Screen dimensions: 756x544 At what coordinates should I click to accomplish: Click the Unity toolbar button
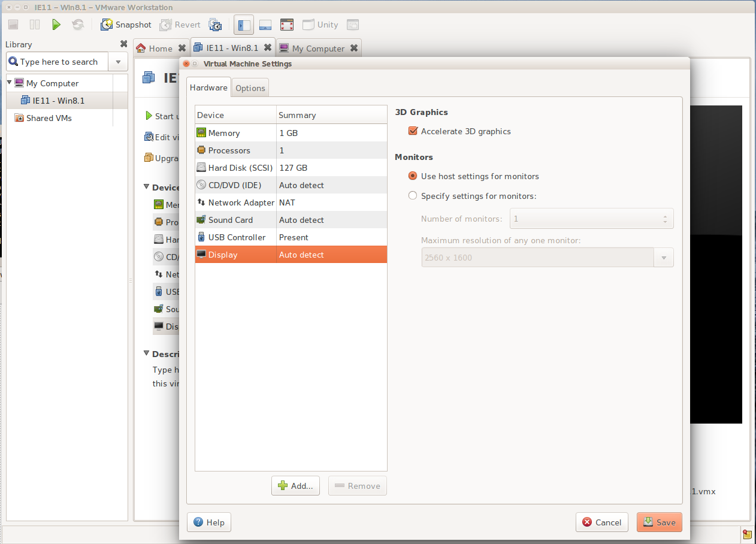click(x=320, y=25)
